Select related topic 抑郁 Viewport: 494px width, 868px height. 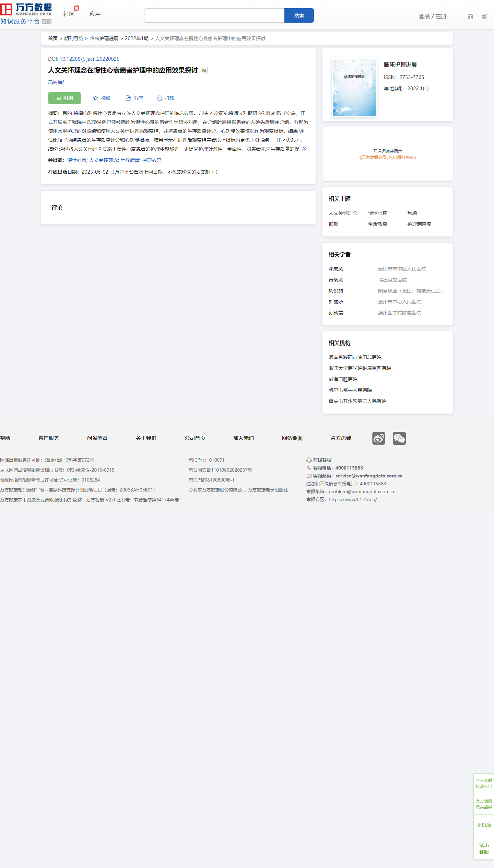[x=333, y=224]
